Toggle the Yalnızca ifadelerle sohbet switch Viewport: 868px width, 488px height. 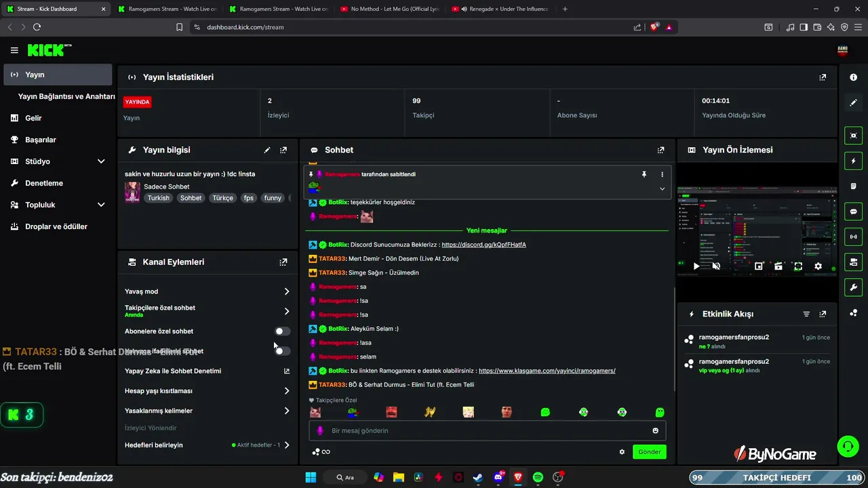[x=282, y=351]
